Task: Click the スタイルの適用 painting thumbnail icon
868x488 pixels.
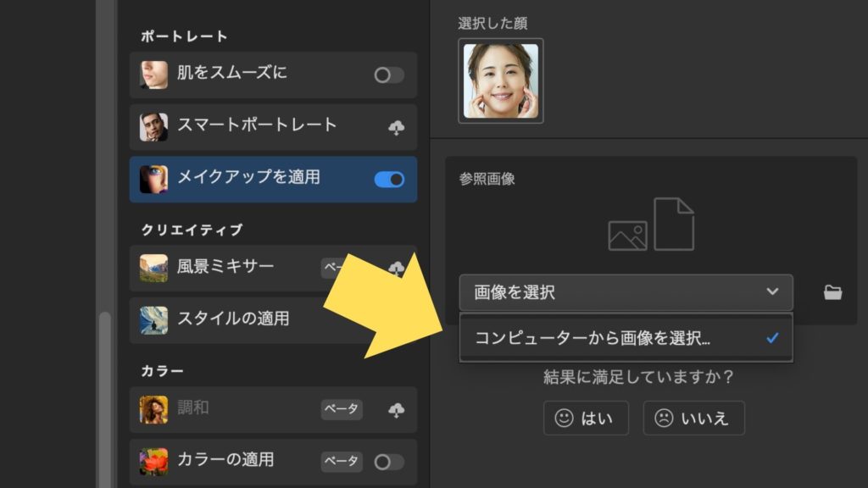Action: tap(153, 320)
